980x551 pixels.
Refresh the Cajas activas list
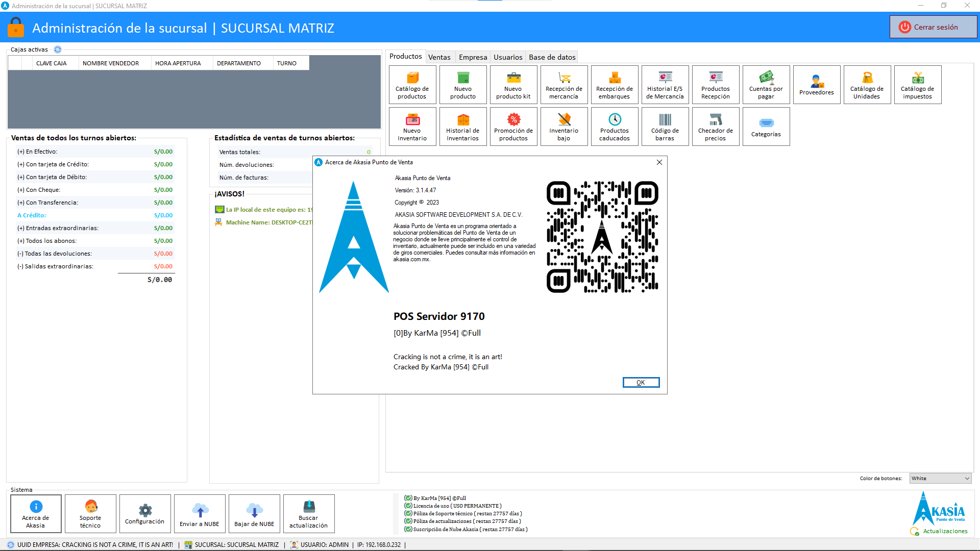click(x=58, y=49)
